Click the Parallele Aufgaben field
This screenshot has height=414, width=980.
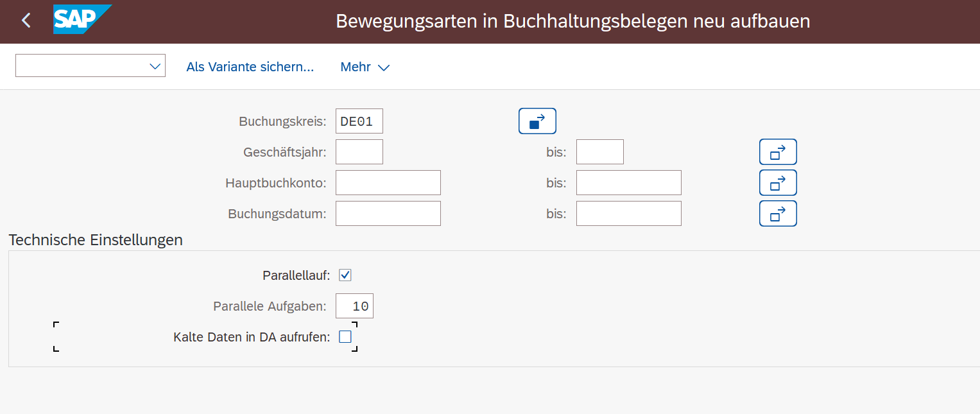pos(354,306)
